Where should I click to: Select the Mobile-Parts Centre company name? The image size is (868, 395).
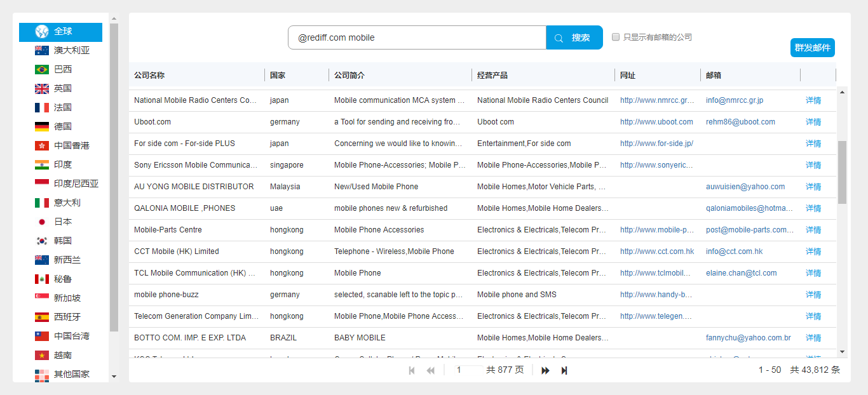click(168, 230)
